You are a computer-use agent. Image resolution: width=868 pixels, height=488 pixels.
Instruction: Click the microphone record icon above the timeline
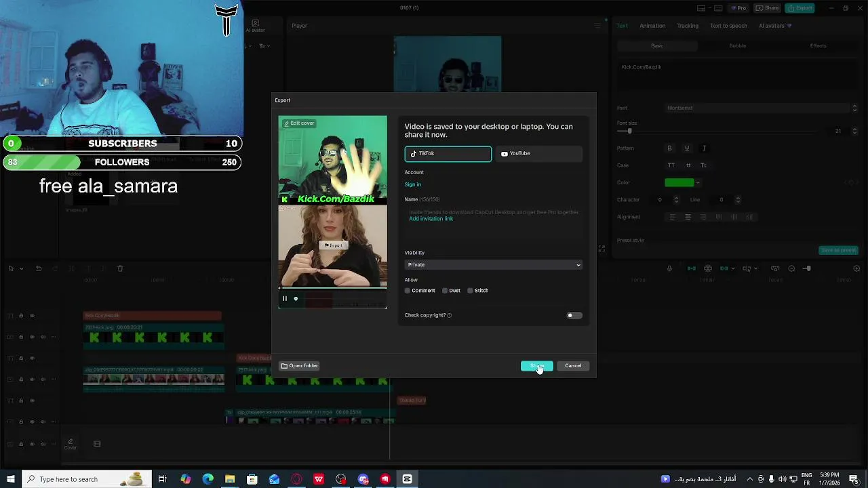669,268
